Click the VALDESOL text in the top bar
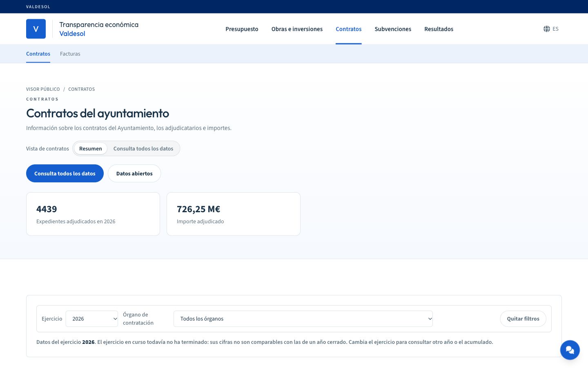This screenshot has width=588, height=368. pyautogui.click(x=38, y=7)
